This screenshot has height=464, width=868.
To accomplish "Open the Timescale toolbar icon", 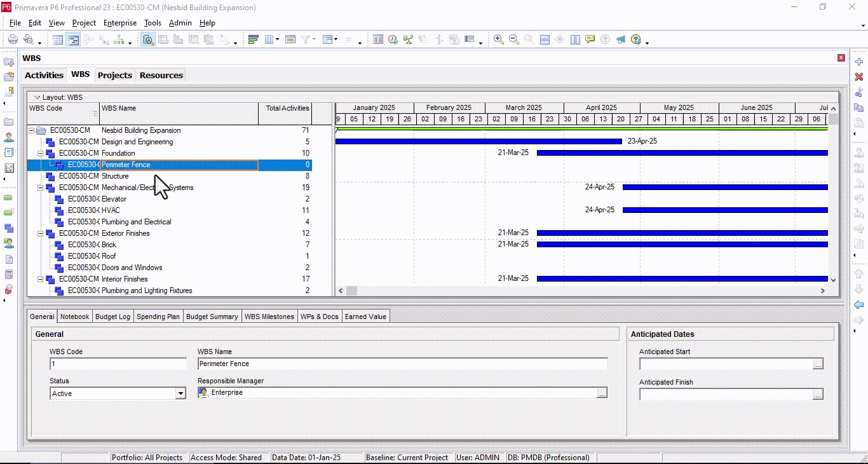I will tap(290, 39).
